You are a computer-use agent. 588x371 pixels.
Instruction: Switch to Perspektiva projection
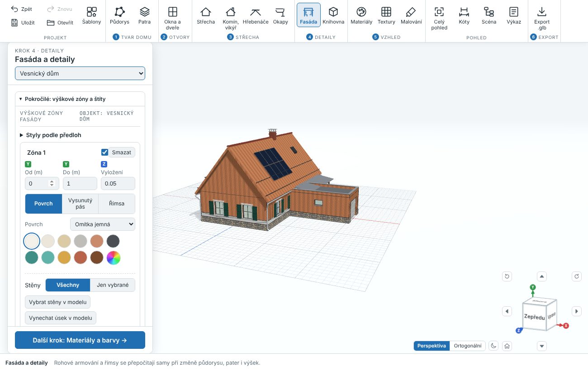point(432,346)
